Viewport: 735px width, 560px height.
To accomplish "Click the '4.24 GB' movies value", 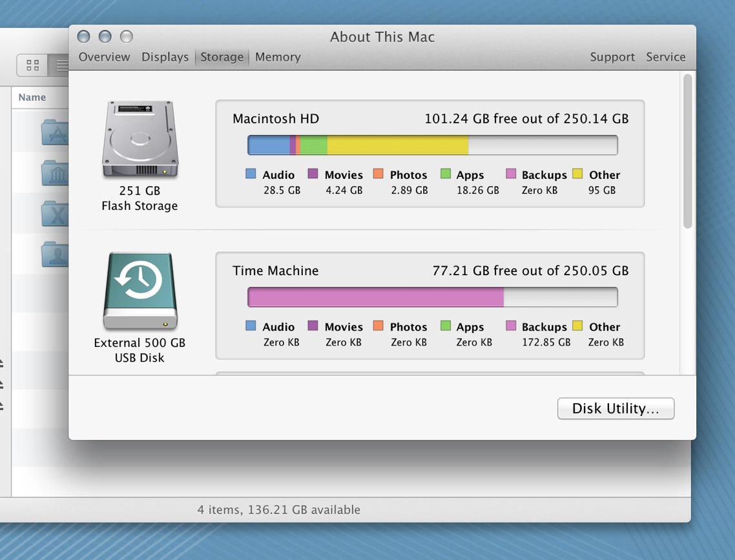I will pos(344,191).
